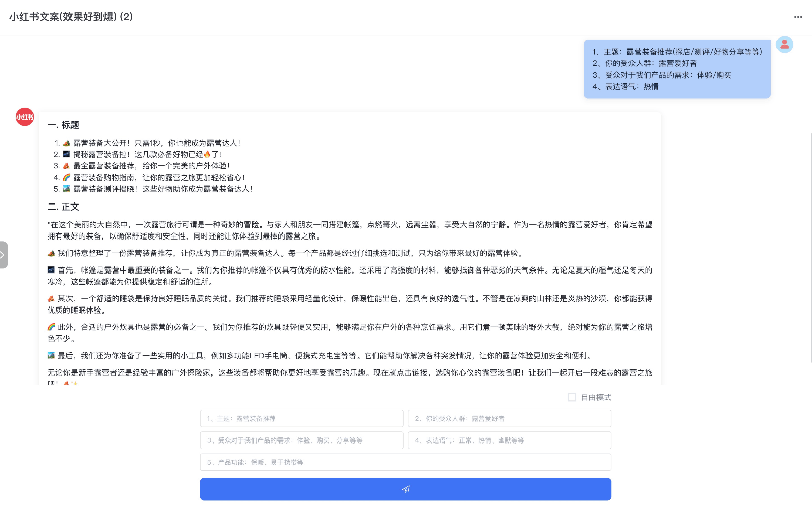Click the user's blue prompt bubble

(677, 69)
